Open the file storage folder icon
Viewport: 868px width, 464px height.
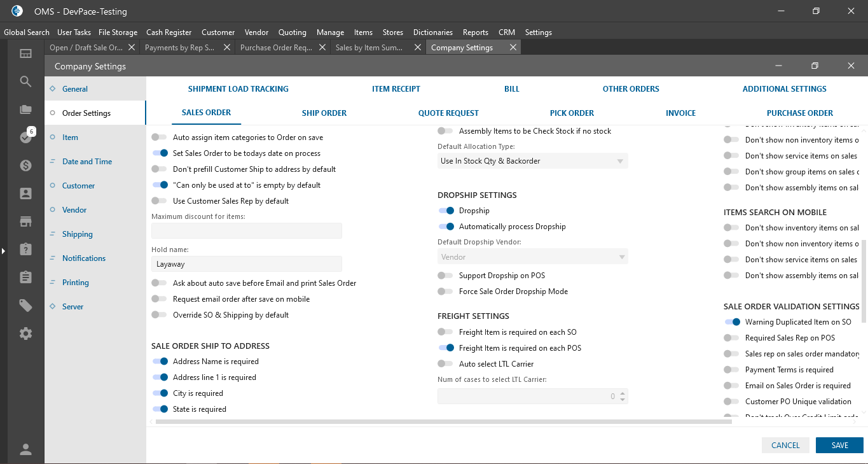(x=25, y=109)
